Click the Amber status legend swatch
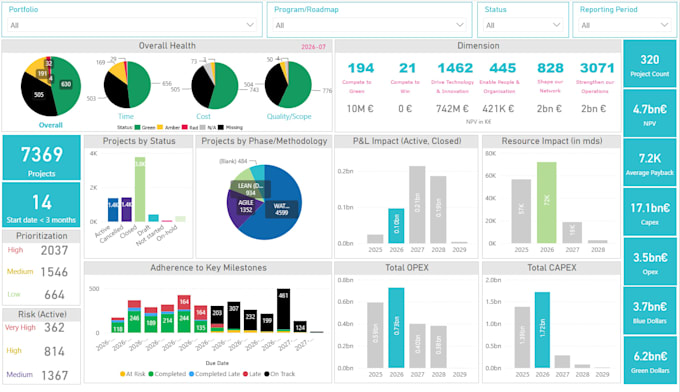This screenshot has width=680, height=392. 160,127
